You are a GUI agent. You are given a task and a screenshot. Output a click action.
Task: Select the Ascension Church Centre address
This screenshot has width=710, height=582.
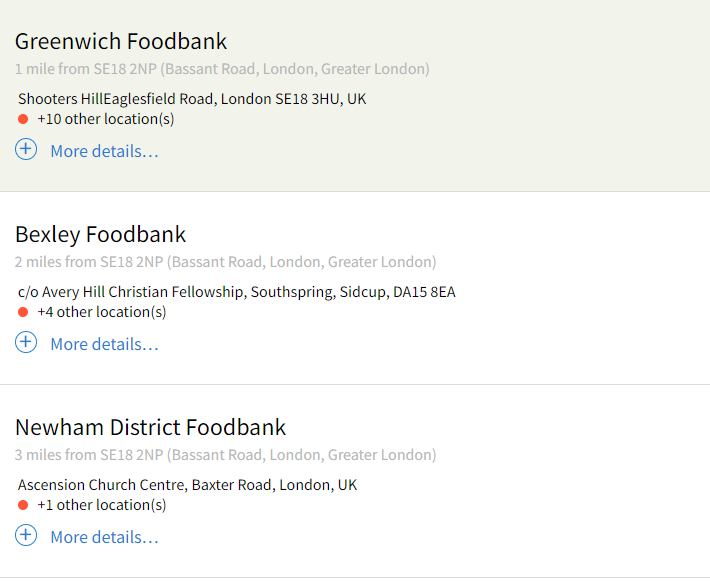tap(187, 485)
